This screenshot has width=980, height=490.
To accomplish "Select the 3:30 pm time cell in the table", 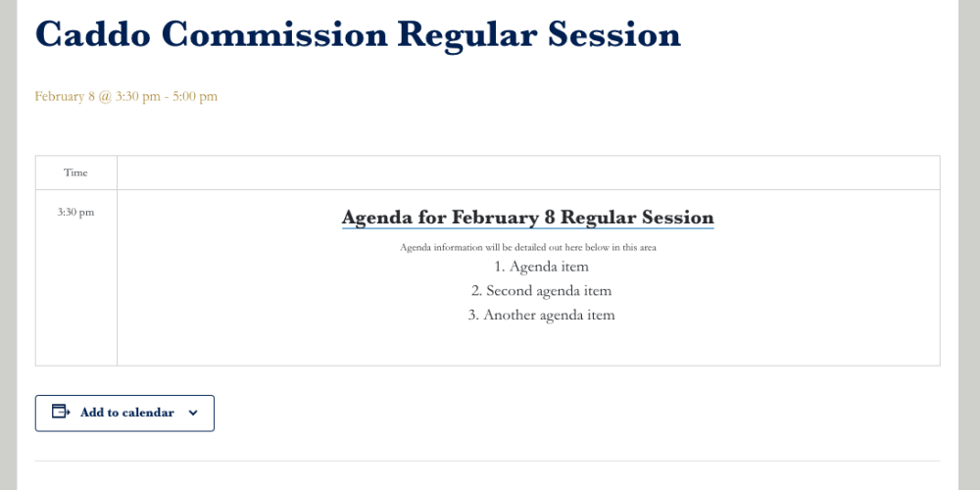I will tap(76, 212).
